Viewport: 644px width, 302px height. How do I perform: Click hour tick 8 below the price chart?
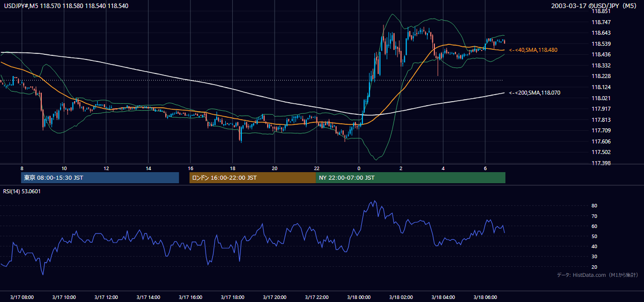(x=22, y=168)
